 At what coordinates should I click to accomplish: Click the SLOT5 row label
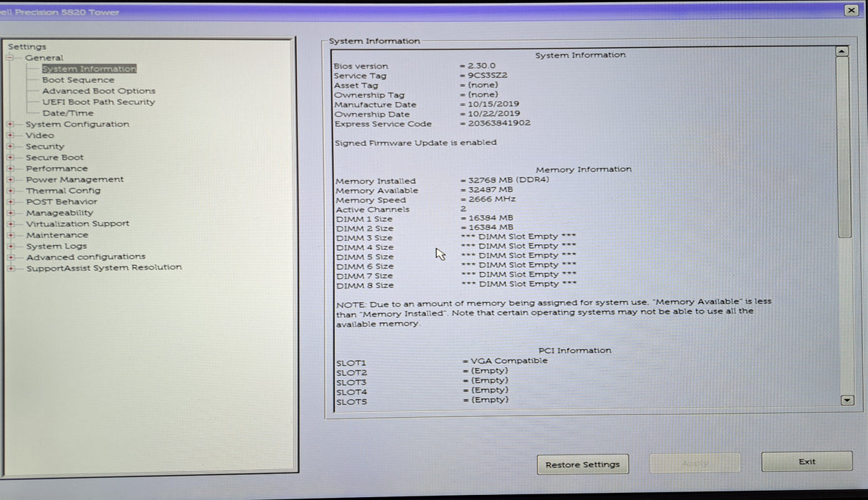click(x=351, y=402)
